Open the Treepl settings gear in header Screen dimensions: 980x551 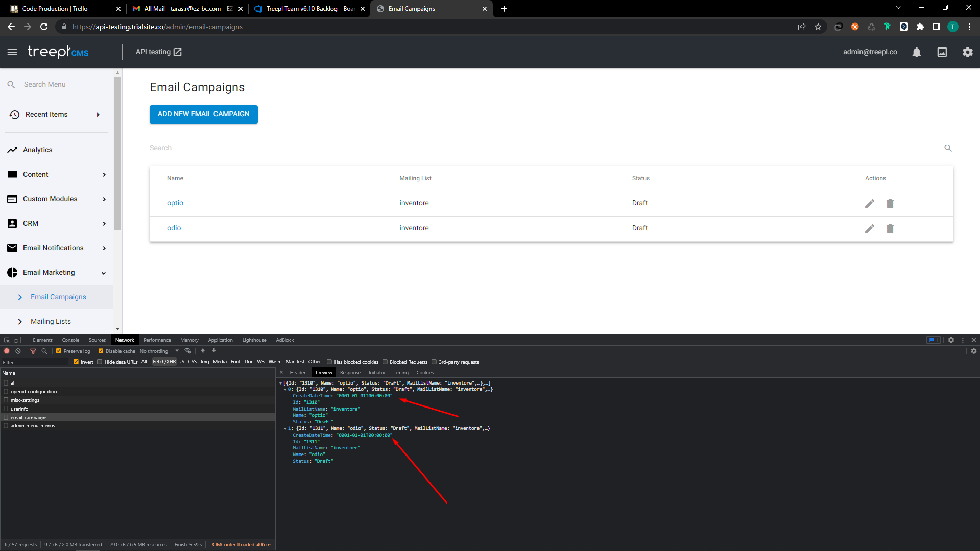968,52
